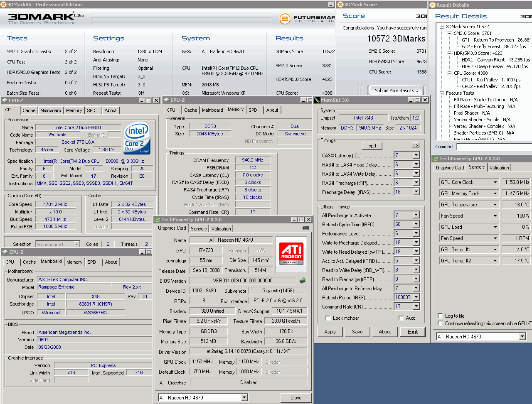Open the GPU Core Clock sensor dropdown
Screen dimensions: 532x404
tap(495, 182)
